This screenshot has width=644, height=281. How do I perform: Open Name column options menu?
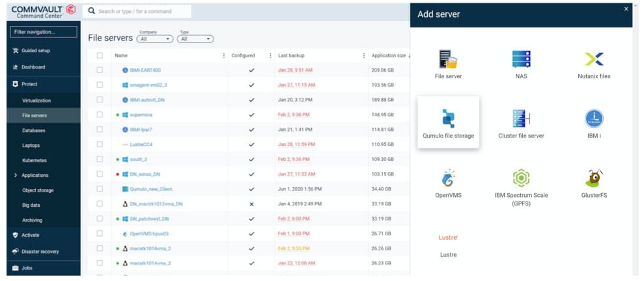tap(223, 55)
